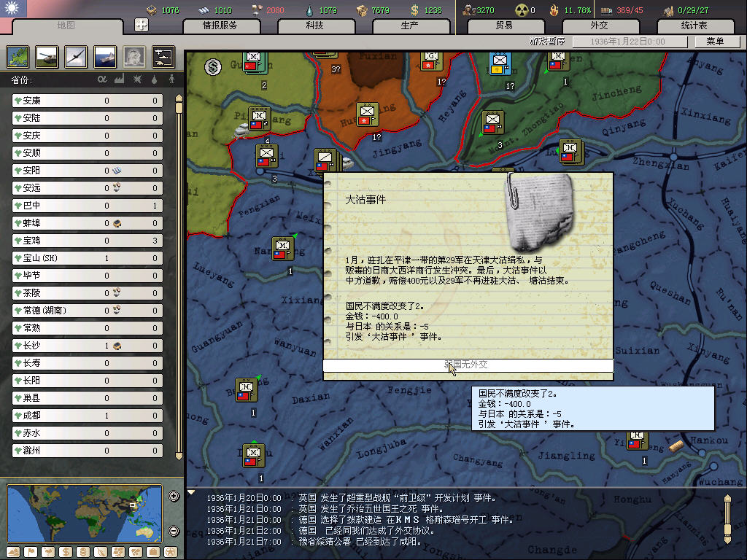The width and height of the screenshot is (747, 560).
Task: Select province 蚌埠 in the list
Action: 88,223
